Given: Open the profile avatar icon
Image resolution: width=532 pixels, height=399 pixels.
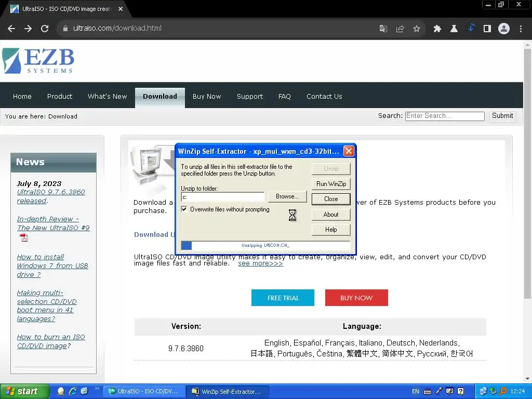Looking at the screenshot, I should point(504,29).
